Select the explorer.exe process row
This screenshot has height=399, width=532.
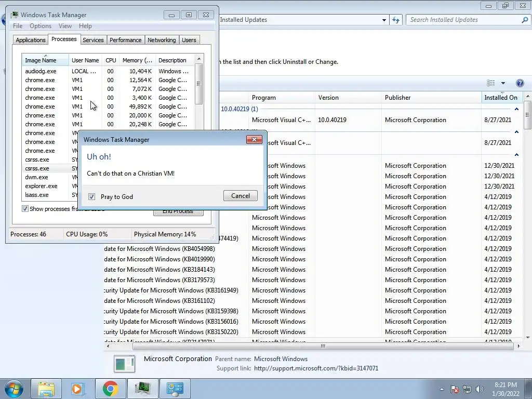tap(50, 187)
